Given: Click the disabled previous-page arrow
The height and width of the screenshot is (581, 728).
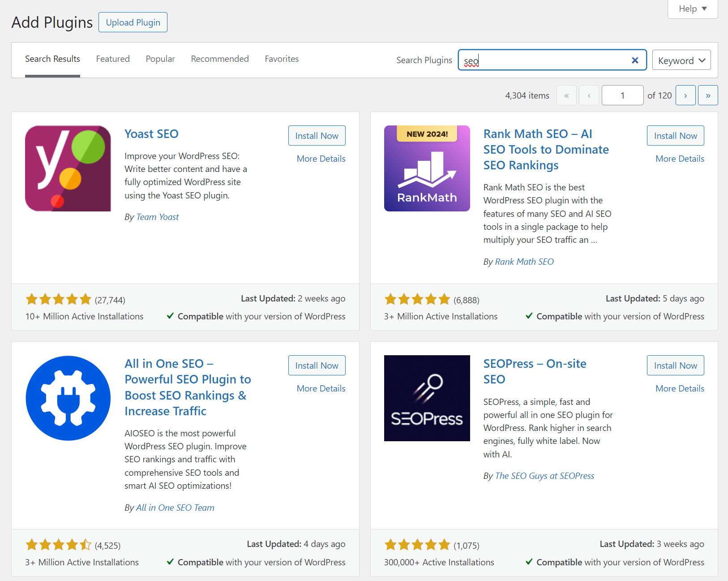Looking at the screenshot, I should [589, 95].
